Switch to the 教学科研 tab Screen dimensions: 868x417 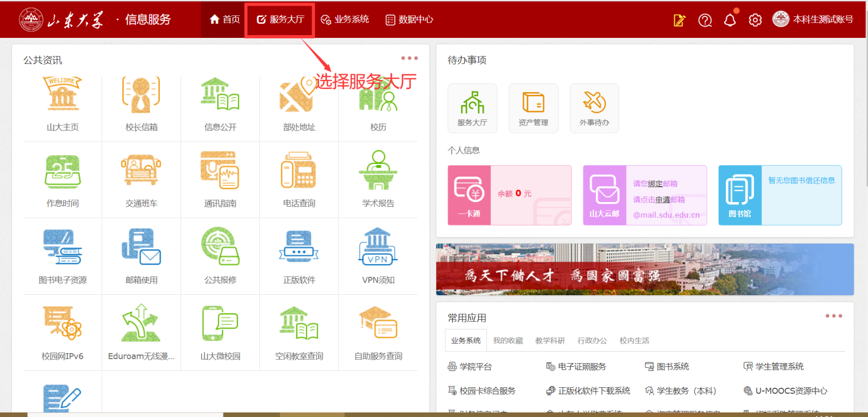[x=550, y=340]
